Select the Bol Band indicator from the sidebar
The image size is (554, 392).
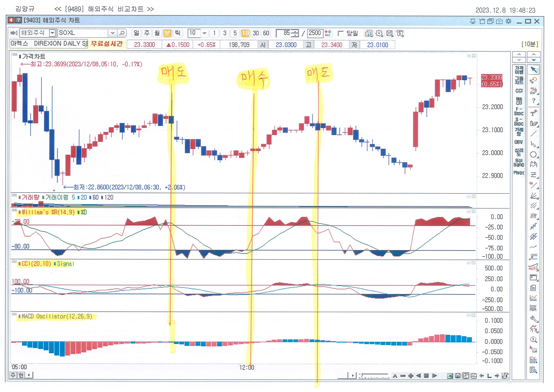coord(519,163)
